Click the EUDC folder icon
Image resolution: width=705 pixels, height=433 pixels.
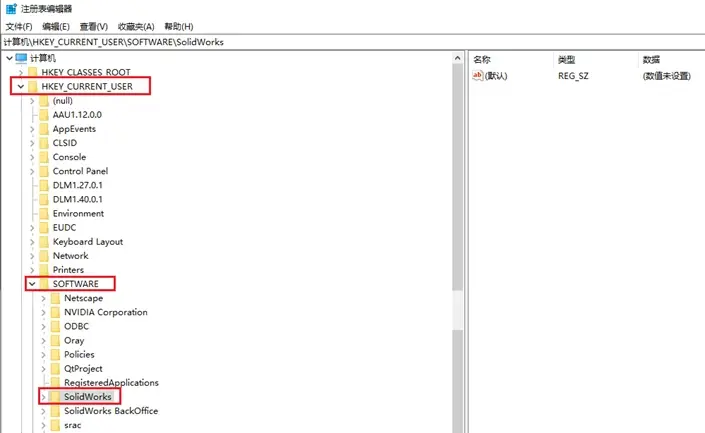click(44, 228)
